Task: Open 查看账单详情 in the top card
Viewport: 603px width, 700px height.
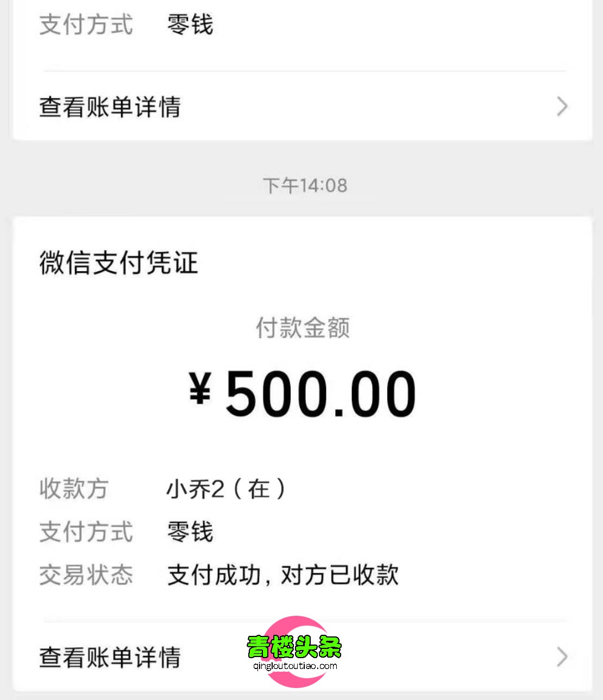Action: point(110,107)
